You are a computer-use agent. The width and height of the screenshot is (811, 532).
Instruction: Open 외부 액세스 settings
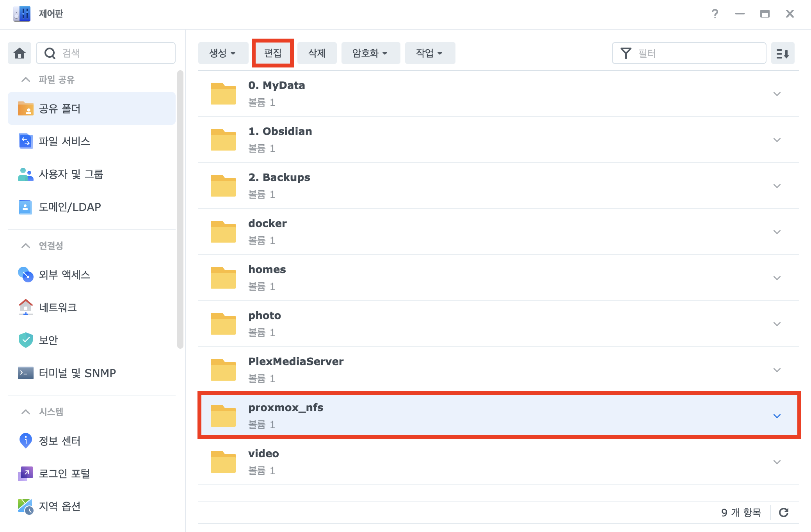click(64, 275)
